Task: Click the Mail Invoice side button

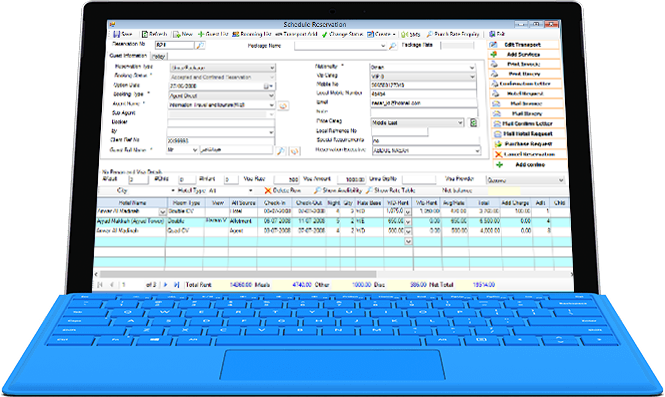Action: point(526,103)
